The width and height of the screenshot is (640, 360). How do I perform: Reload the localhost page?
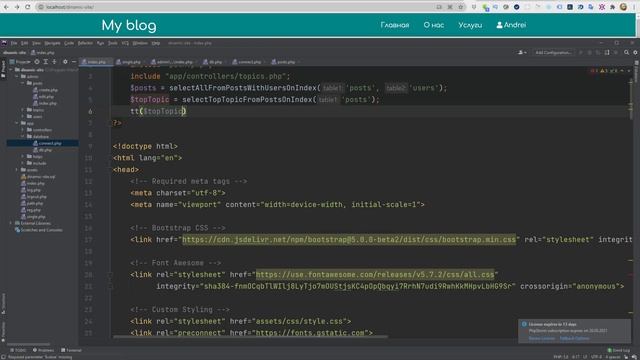point(28,7)
